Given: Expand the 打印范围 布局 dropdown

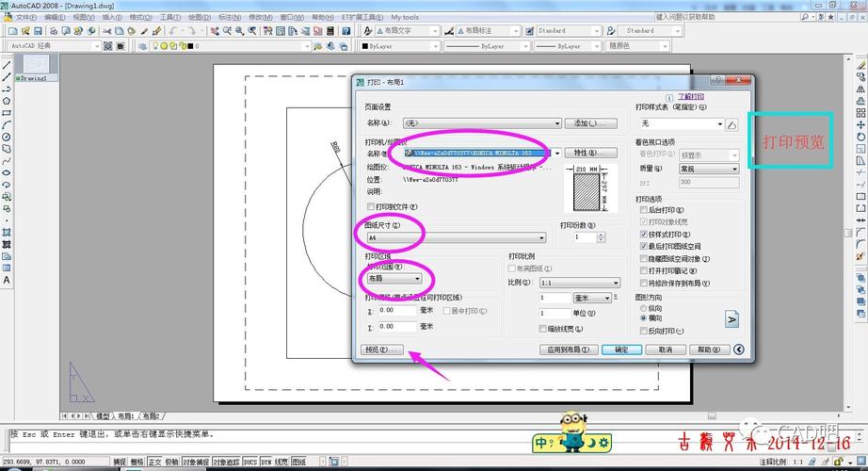Looking at the screenshot, I should click(x=418, y=279).
